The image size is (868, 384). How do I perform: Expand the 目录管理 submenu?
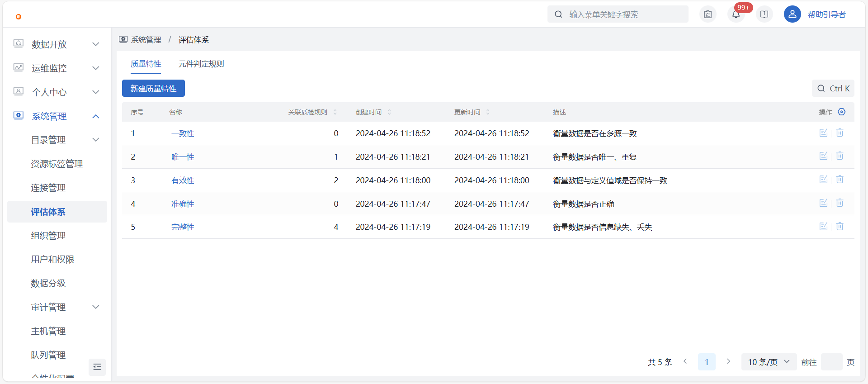pos(96,140)
